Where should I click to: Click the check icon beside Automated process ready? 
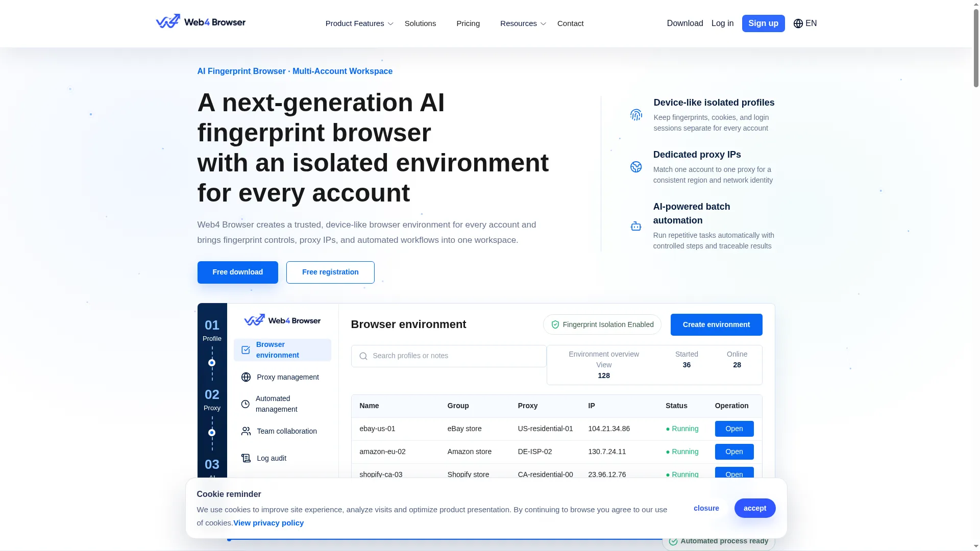[x=673, y=541]
